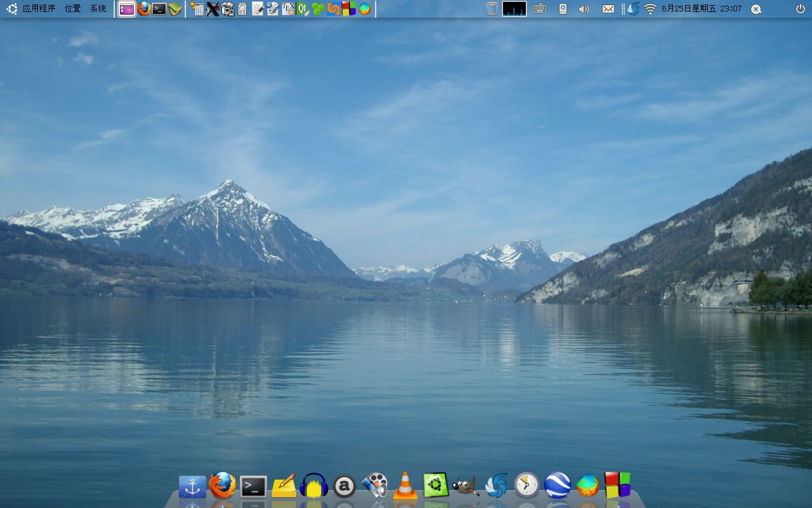812x508 pixels.
Task: Show calendar by clicking 6月25日星期五 23:07
Action: coord(702,9)
